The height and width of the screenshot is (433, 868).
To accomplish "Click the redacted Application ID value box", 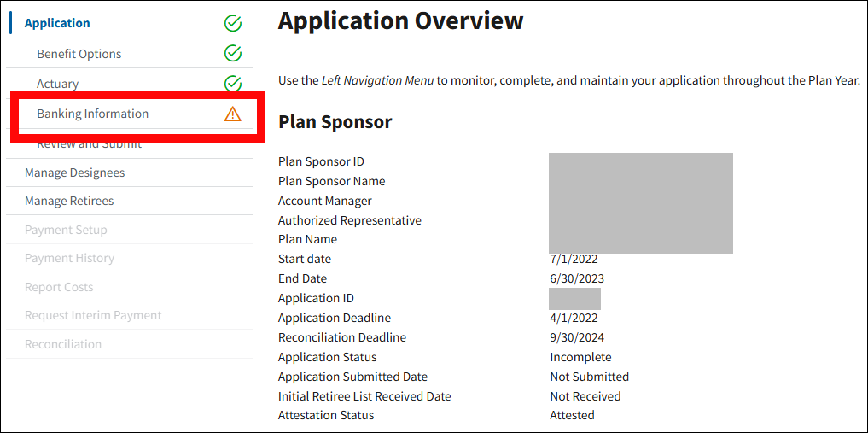I will (574, 298).
